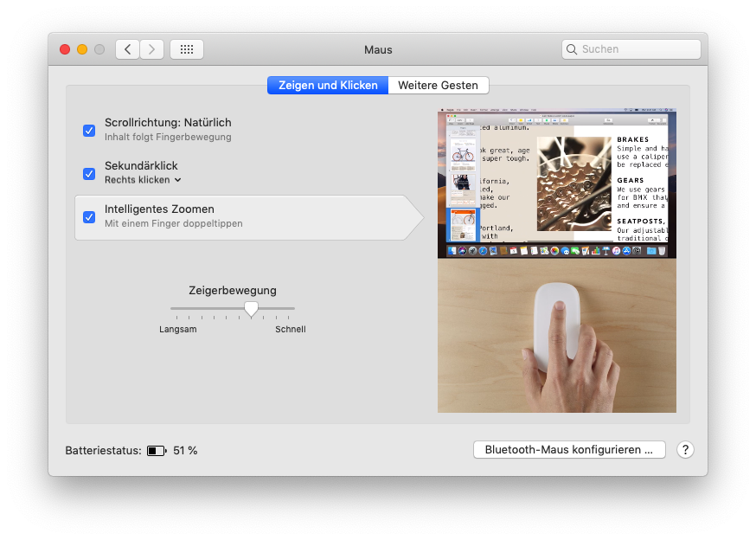Click the magnifying glass in the search field
The image size is (756, 540).
click(x=573, y=49)
